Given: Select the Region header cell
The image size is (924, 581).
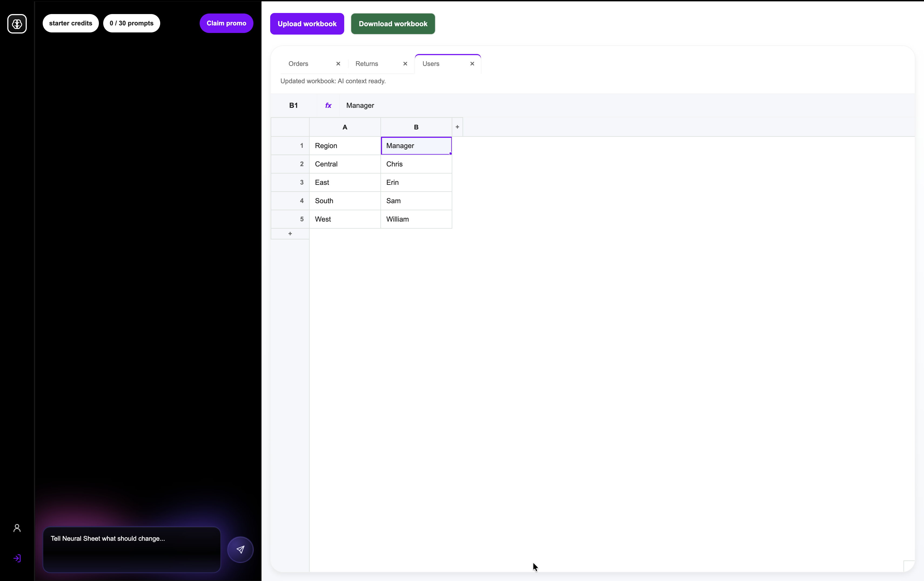Looking at the screenshot, I should (x=345, y=146).
